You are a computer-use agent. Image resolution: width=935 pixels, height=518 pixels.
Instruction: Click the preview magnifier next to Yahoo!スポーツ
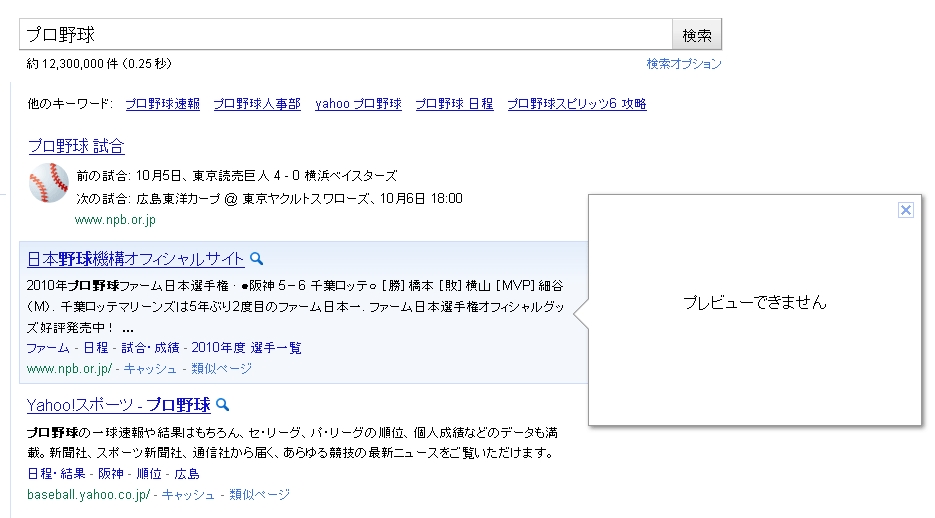(222, 405)
